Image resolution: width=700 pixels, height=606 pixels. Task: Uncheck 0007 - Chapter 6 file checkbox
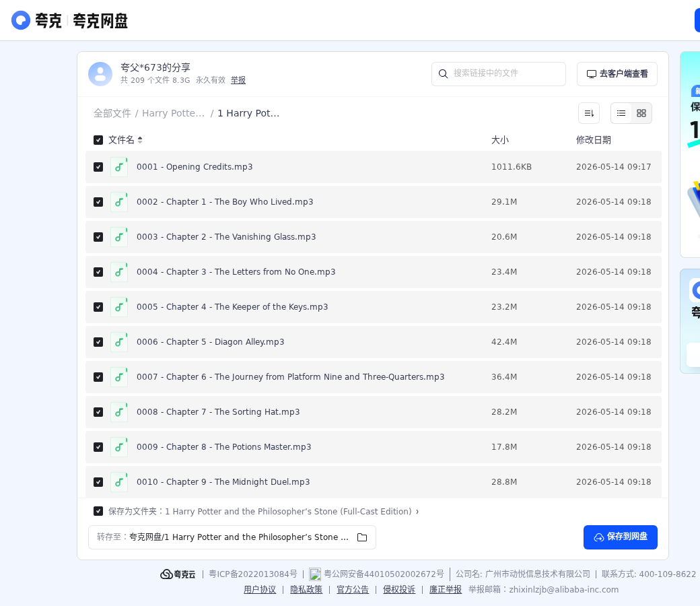98,377
